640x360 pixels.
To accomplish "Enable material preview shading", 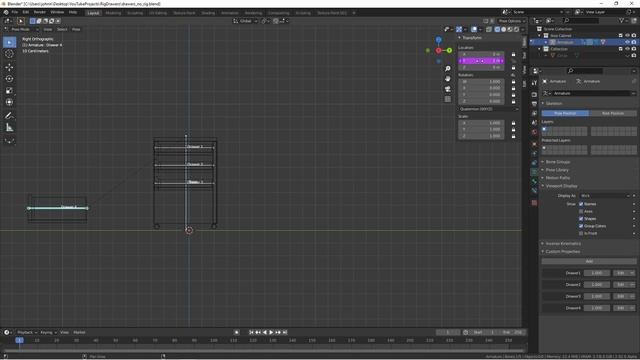I will (510, 29).
